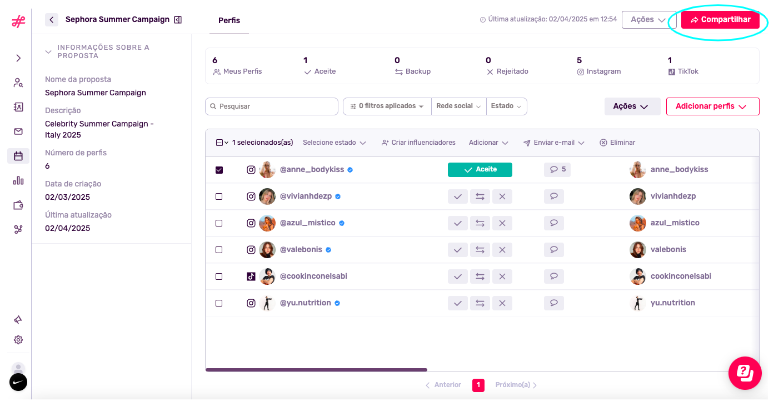Open the contacts book icon in sidebar
The image size is (782, 407).
(x=18, y=107)
